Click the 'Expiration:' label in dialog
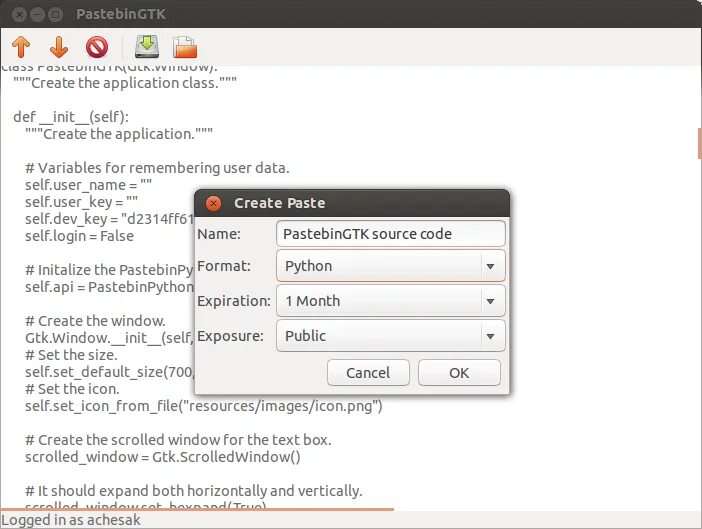 click(234, 301)
